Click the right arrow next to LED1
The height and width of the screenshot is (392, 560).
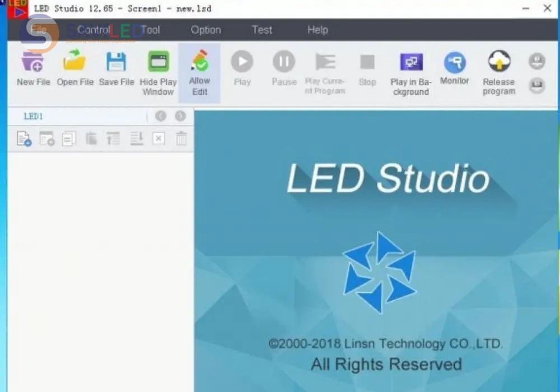180,116
